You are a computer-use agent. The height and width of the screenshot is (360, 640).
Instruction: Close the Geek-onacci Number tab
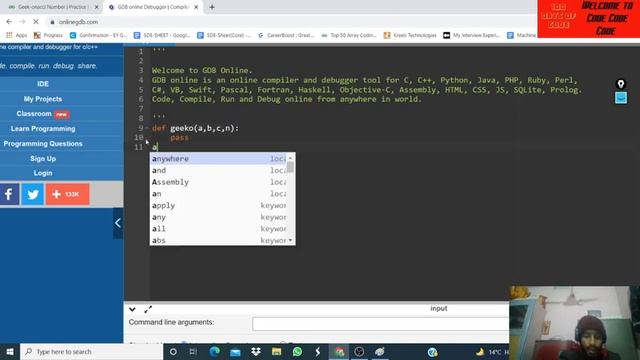click(x=97, y=7)
